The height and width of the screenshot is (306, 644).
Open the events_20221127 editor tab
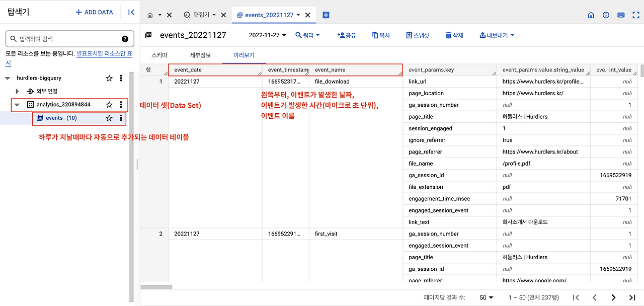pos(270,15)
